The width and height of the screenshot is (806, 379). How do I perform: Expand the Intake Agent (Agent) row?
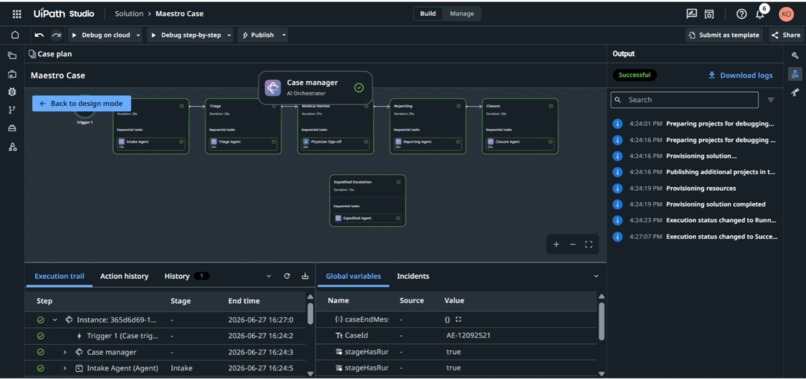(65, 368)
